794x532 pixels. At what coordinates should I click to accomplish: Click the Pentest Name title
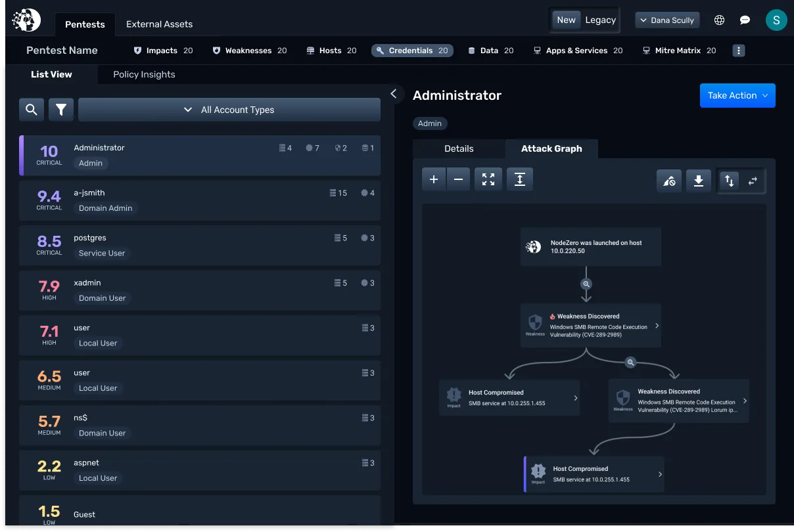pos(62,51)
